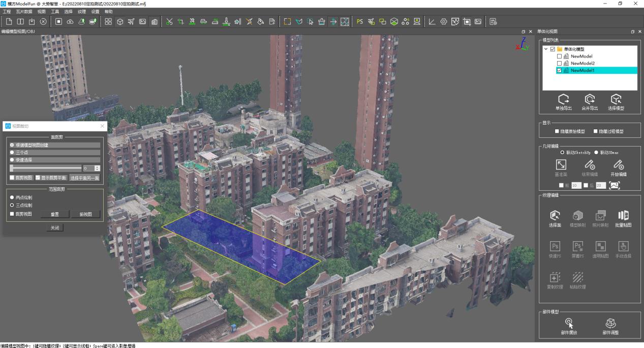The height and width of the screenshot is (348, 644).
Task: Click the 手动选择 manual select icon
Action: (x=623, y=246)
